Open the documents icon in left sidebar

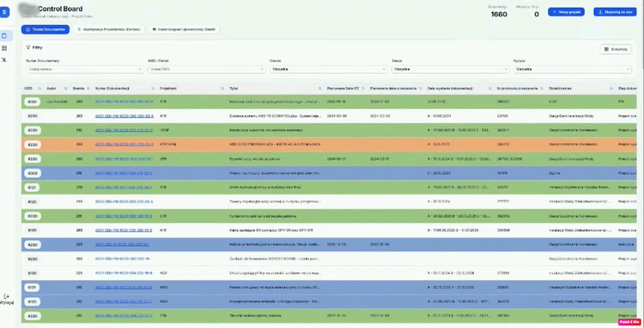tap(5, 36)
